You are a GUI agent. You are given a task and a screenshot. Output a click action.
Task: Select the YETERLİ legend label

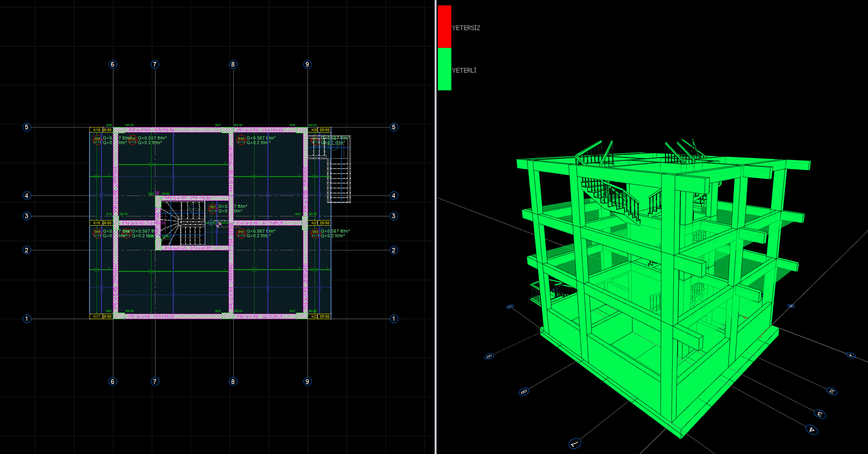pos(464,71)
